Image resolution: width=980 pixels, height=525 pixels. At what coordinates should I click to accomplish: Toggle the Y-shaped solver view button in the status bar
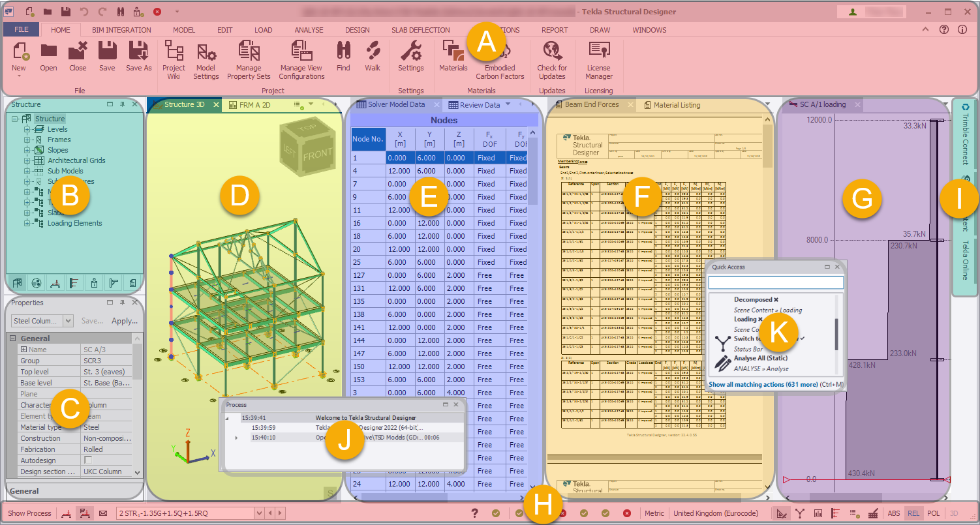coord(799,513)
